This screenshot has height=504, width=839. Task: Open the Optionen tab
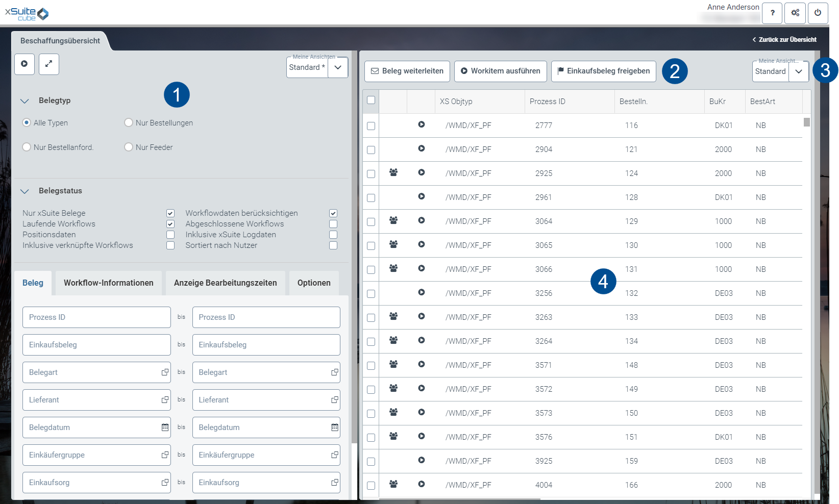314,283
